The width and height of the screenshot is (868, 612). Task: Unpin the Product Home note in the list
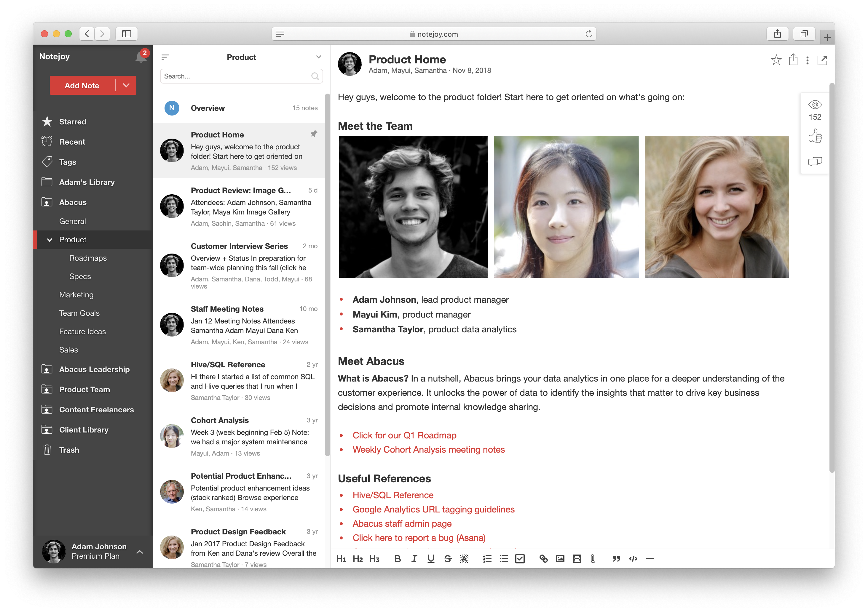click(313, 134)
